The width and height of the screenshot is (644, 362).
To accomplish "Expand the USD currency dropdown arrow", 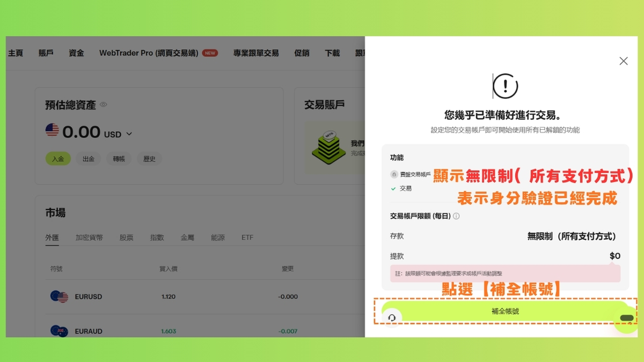I will pyautogui.click(x=129, y=134).
